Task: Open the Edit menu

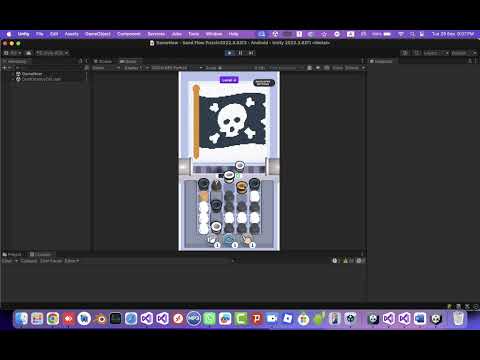Action: pyautogui.click(x=54, y=34)
